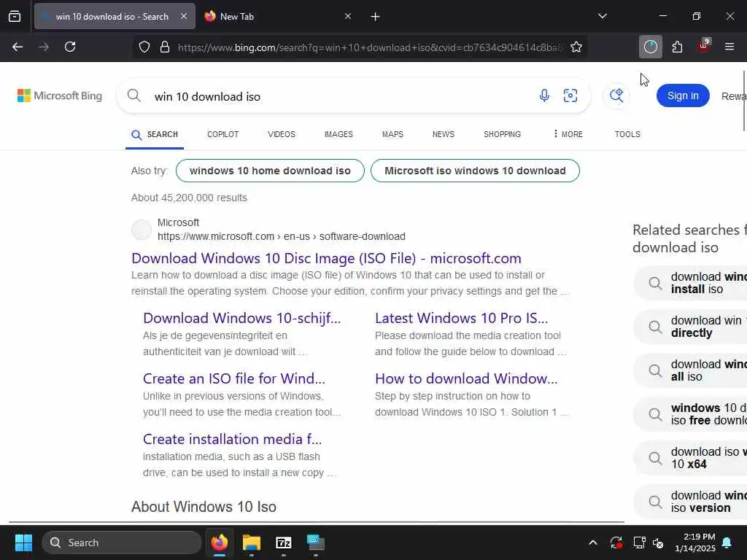Open the 'Download Windows 10-schijf...' sublink
Viewport: 747px width, 560px height.
pyautogui.click(x=242, y=318)
